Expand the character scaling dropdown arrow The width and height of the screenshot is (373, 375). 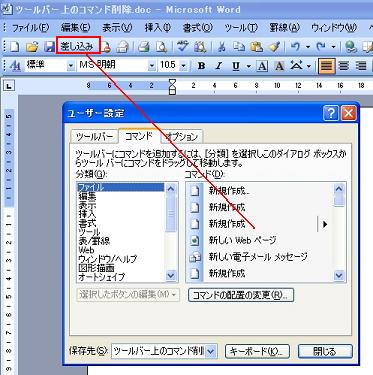[x=309, y=66]
